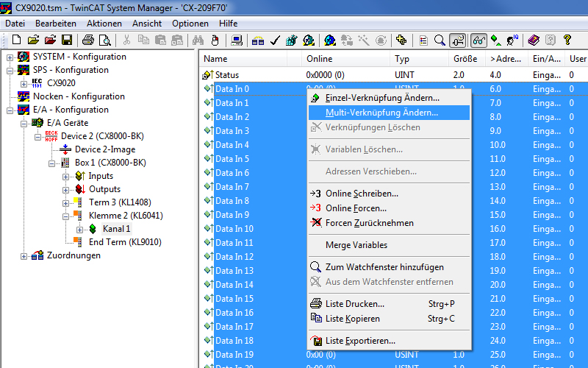
Task: Click the Generate Mappings toolbar icon
Action: (258, 40)
